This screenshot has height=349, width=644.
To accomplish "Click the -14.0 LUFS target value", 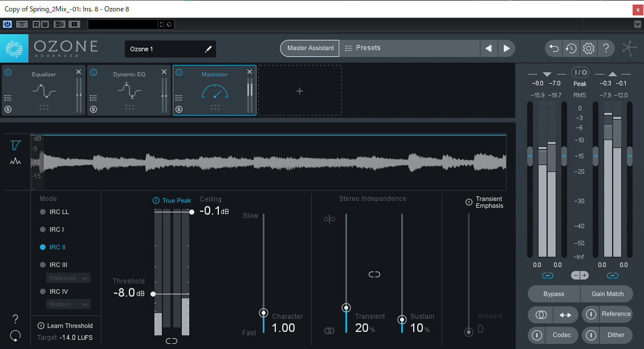I will pos(76,338).
